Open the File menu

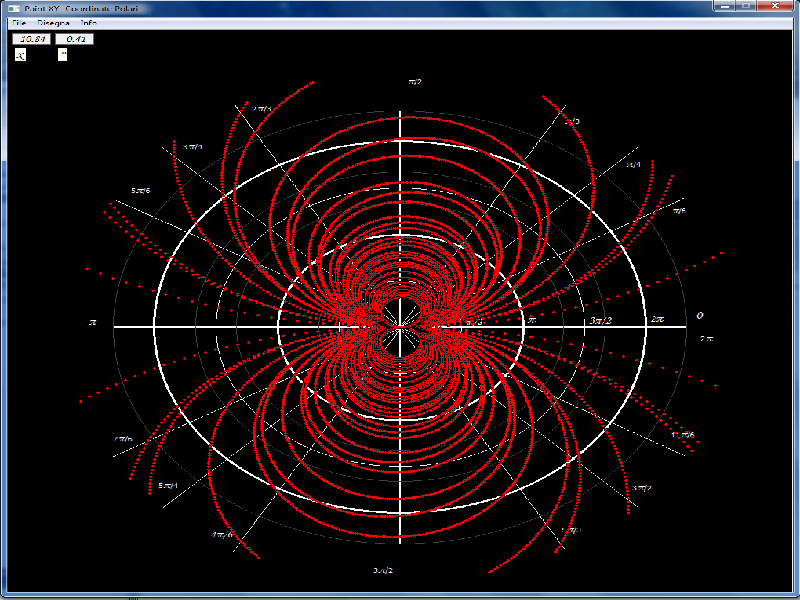pyautogui.click(x=19, y=23)
